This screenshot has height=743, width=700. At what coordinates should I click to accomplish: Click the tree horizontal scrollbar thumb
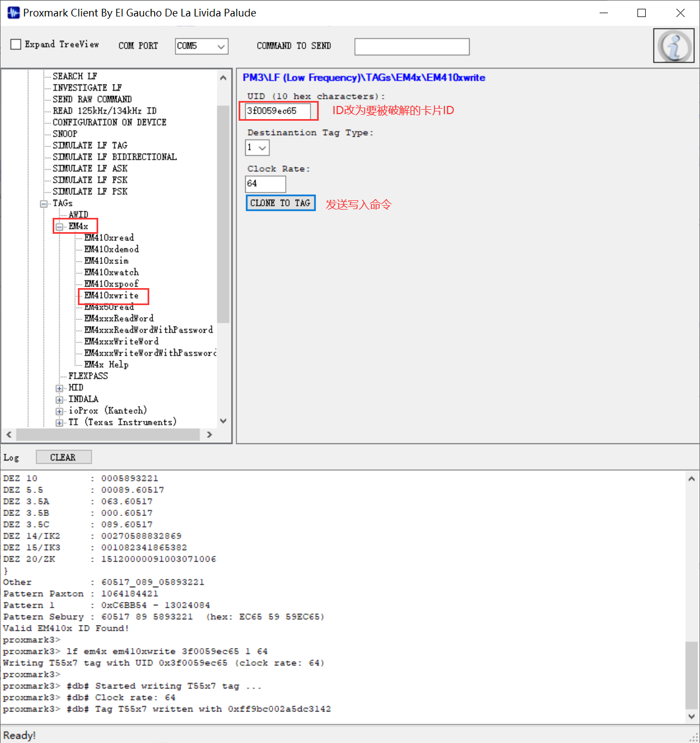point(108,435)
